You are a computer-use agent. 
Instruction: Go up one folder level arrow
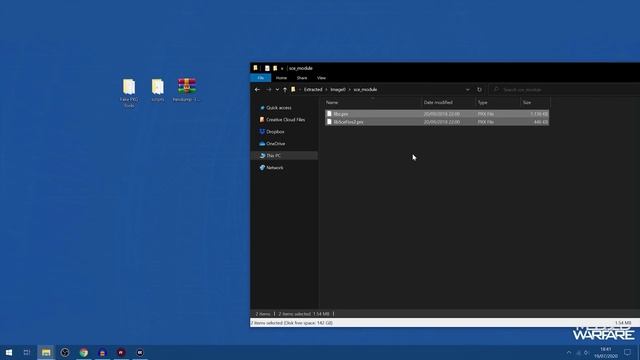(x=285, y=89)
